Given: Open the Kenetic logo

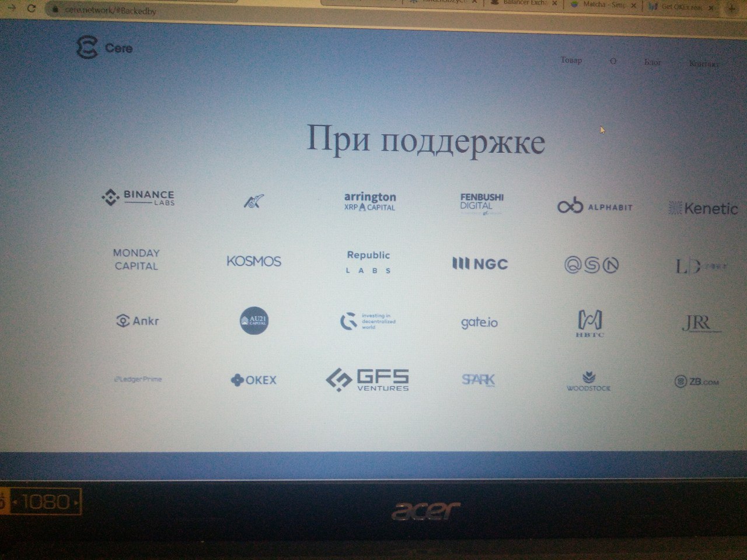Looking at the screenshot, I should pyautogui.click(x=703, y=208).
